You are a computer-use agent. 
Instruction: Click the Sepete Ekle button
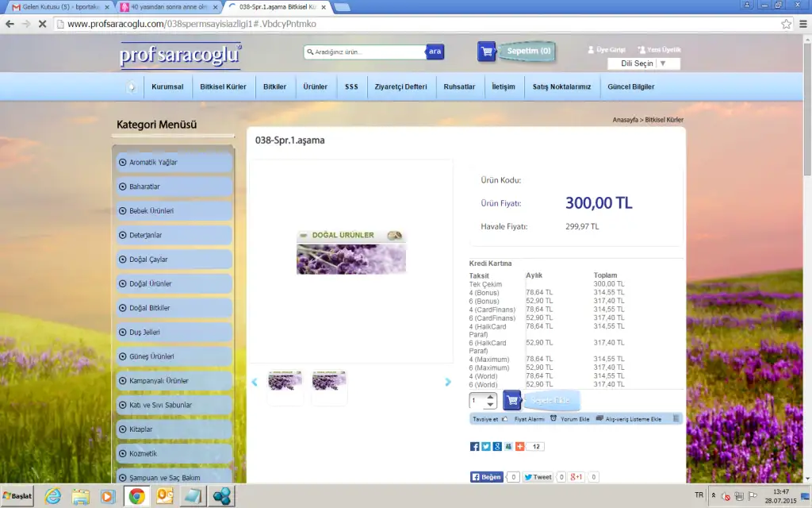pos(550,401)
